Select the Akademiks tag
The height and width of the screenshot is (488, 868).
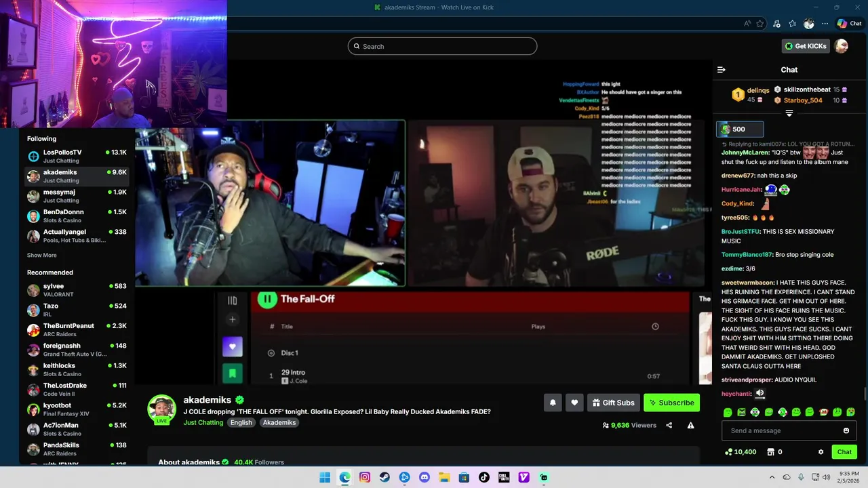pos(279,422)
